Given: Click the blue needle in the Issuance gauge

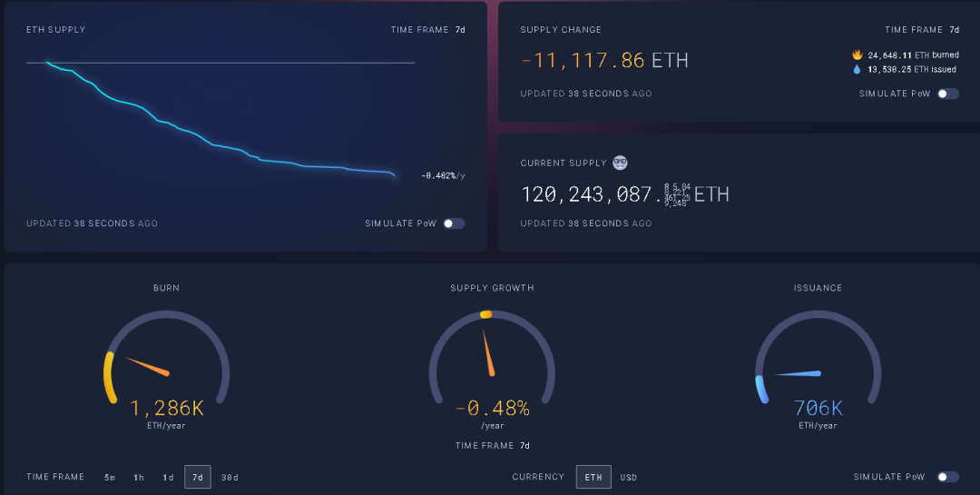Looking at the screenshot, I should click(x=798, y=373).
